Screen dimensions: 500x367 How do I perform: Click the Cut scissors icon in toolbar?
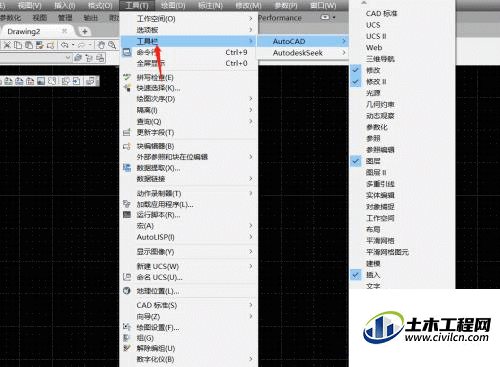point(7,45)
